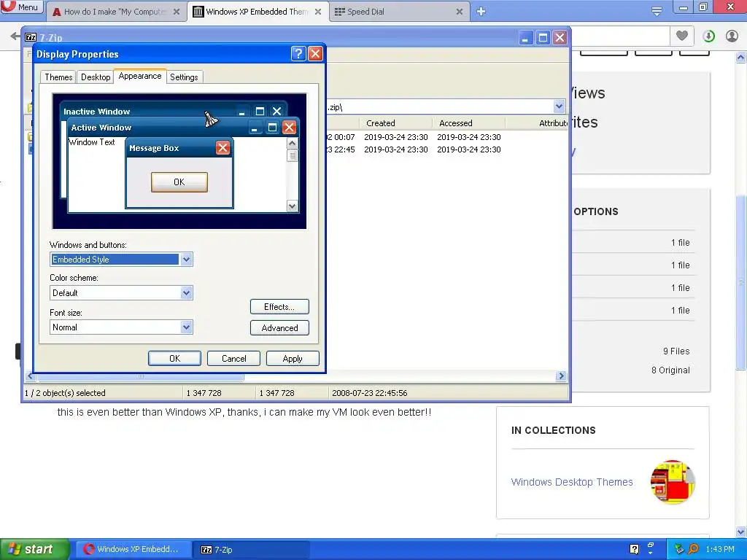Open the Settings tab in Display Properties

tap(184, 77)
